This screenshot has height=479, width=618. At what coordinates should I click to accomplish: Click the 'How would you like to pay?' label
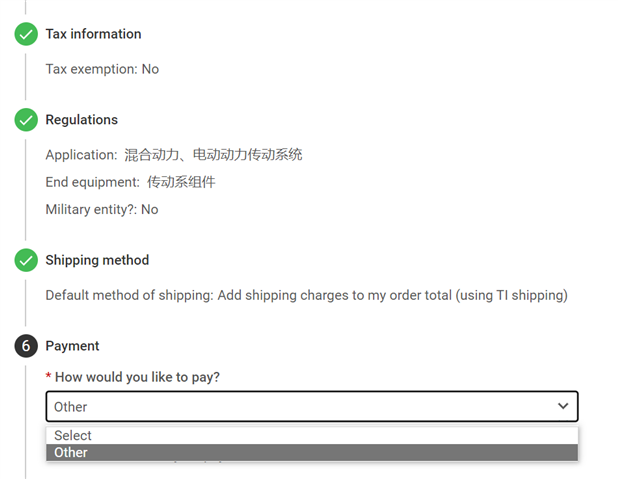tap(137, 377)
